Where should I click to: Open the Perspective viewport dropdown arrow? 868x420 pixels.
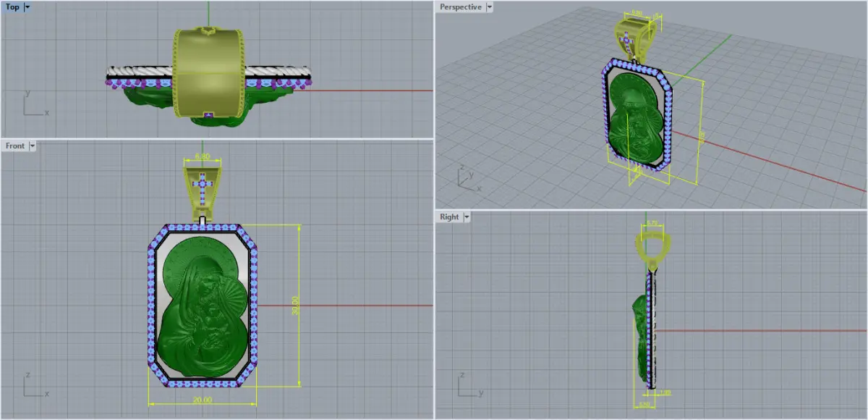[490, 7]
